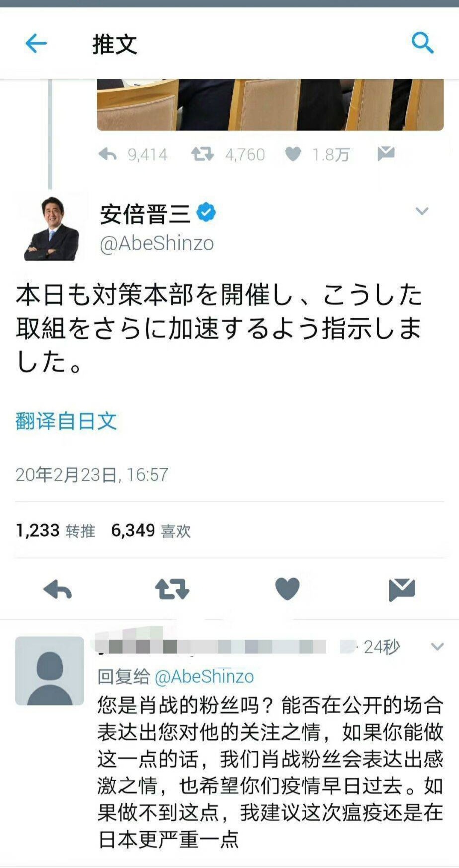Reply to the parent tweet with 9,414 replies
Screen dimensions: 459x868
pos(108,154)
